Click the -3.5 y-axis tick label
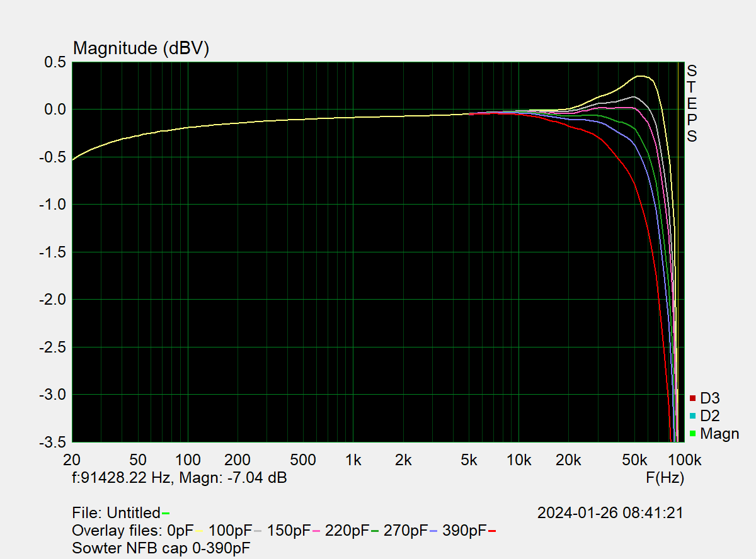Image resolution: width=756 pixels, height=559 pixels. pyautogui.click(x=52, y=442)
